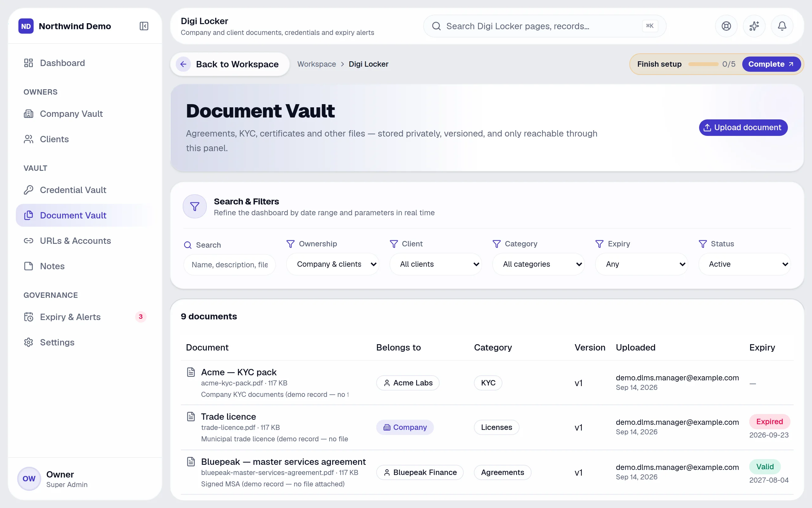Open the Ownership dropdown
Screen dimensions: 812x508
(332, 264)
